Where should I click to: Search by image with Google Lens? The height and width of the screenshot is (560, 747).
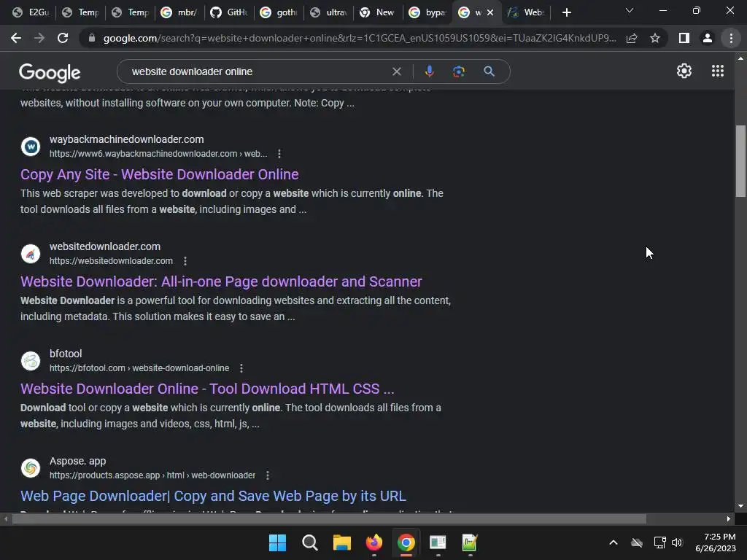coord(458,71)
